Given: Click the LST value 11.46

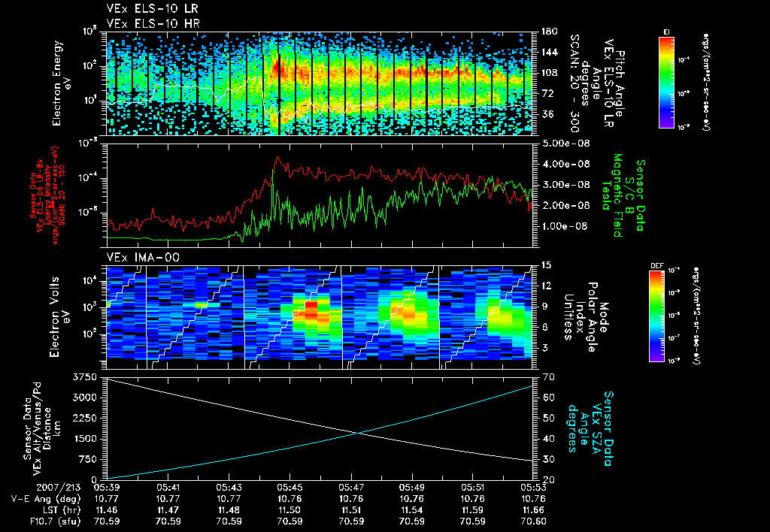Looking at the screenshot, I should click(107, 510).
